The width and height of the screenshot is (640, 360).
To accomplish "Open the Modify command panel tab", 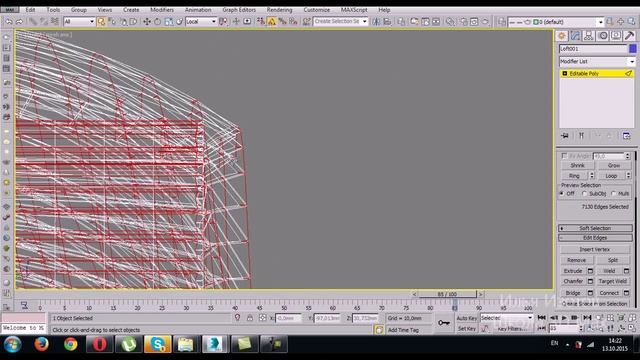I will (575, 36).
